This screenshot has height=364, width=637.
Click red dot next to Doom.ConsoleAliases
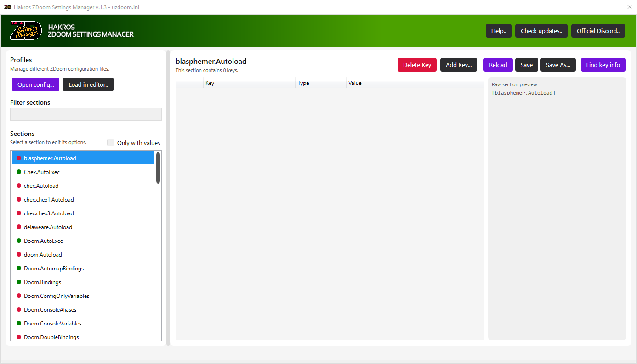tap(19, 309)
